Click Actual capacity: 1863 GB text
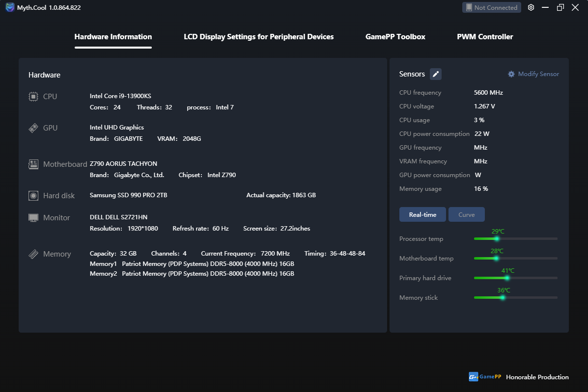Screen dimensions: 588x392 point(281,195)
